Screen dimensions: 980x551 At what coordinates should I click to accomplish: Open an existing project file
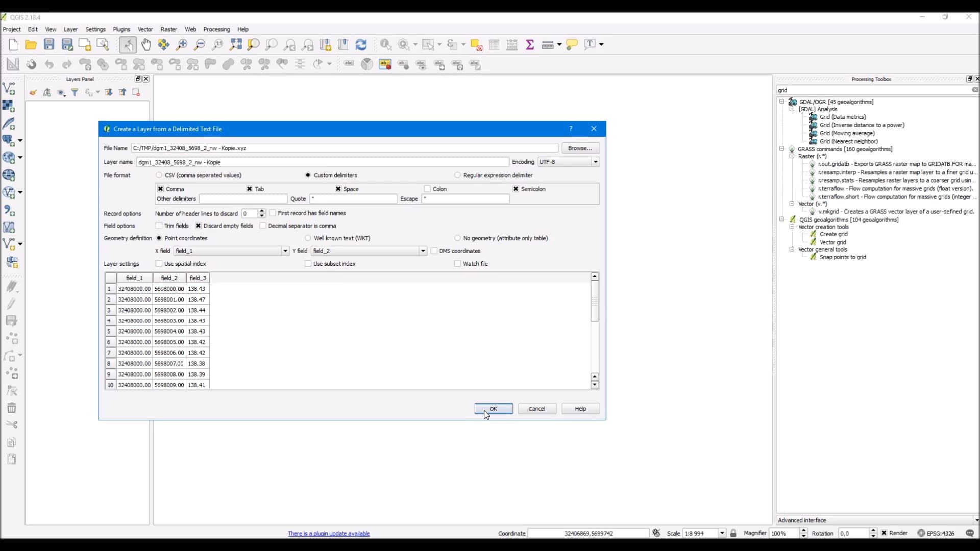tap(31, 45)
